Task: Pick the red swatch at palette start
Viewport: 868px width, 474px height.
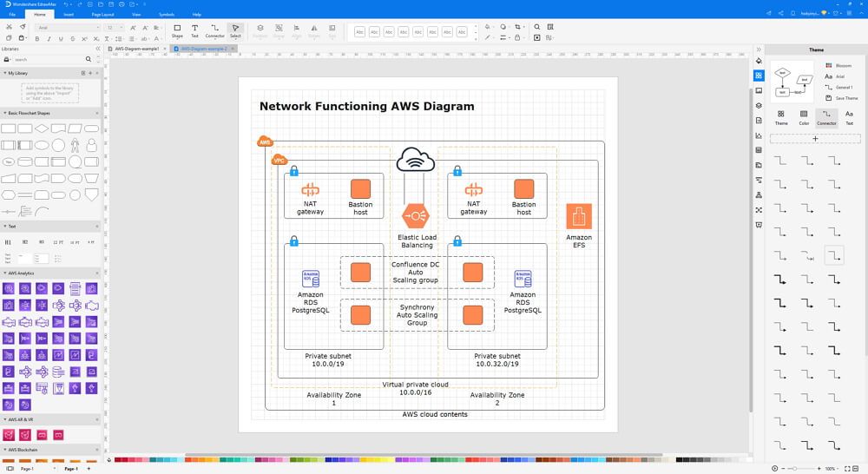Action: click(x=117, y=459)
